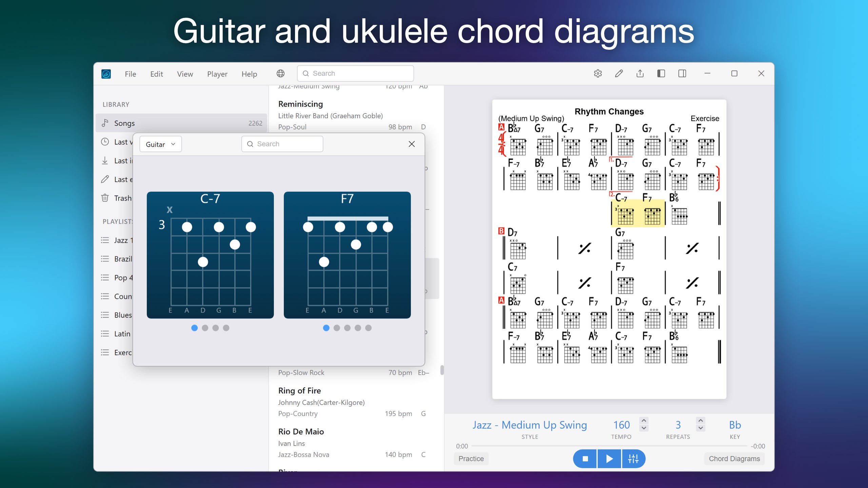
Task: Open the Guitar instrument dropdown
Action: coord(160,144)
